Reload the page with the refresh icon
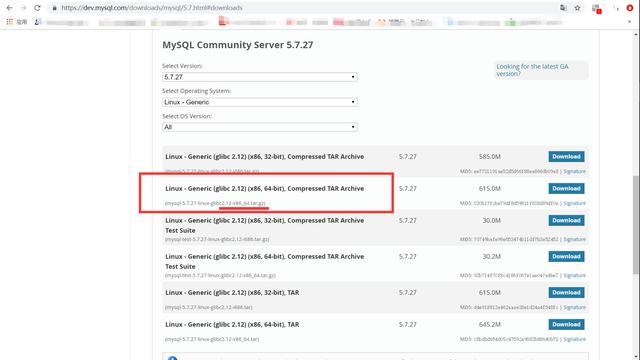This screenshot has width=640, height=360. (37, 8)
